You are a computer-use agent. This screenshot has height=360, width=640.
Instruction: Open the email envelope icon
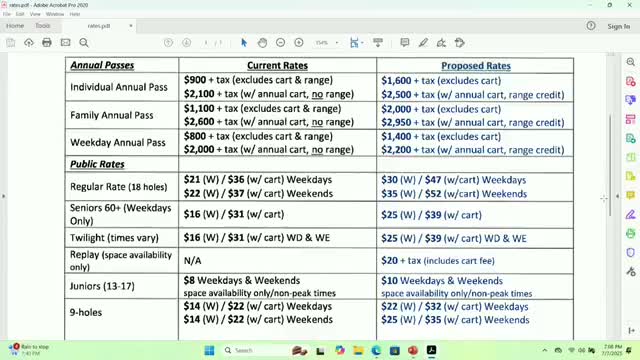[x=65, y=42]
